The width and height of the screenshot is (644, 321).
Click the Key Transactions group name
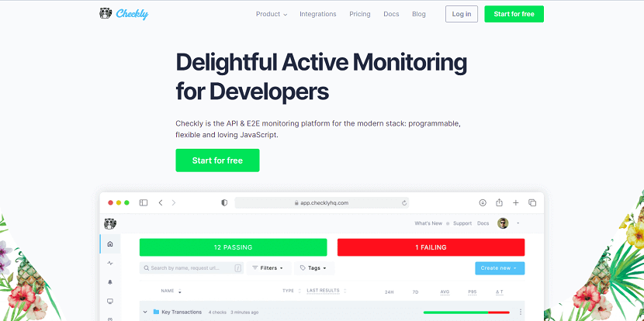tap(182, 312)
